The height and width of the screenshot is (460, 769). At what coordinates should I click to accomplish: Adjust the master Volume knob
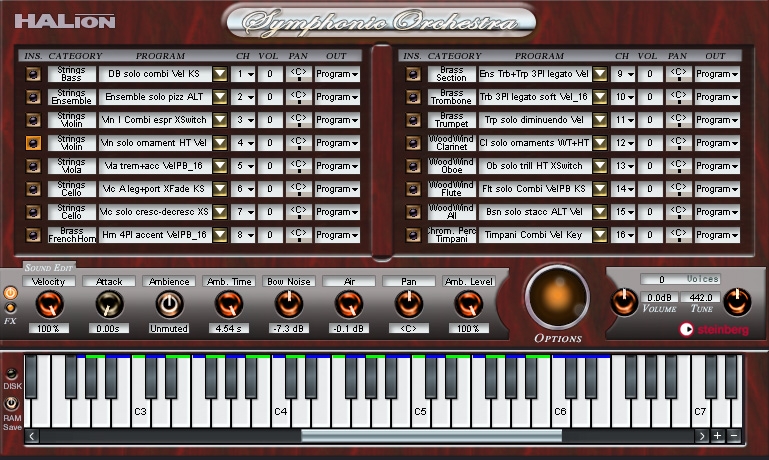pos(624,301)
